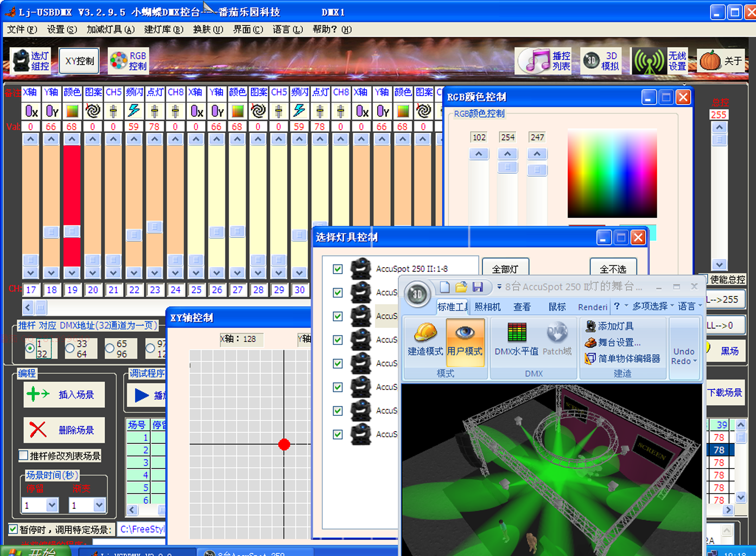Click 全部灯 select all button
Image resolution: width=756 pixels, height=556 pixels.
tap(505, 269)
